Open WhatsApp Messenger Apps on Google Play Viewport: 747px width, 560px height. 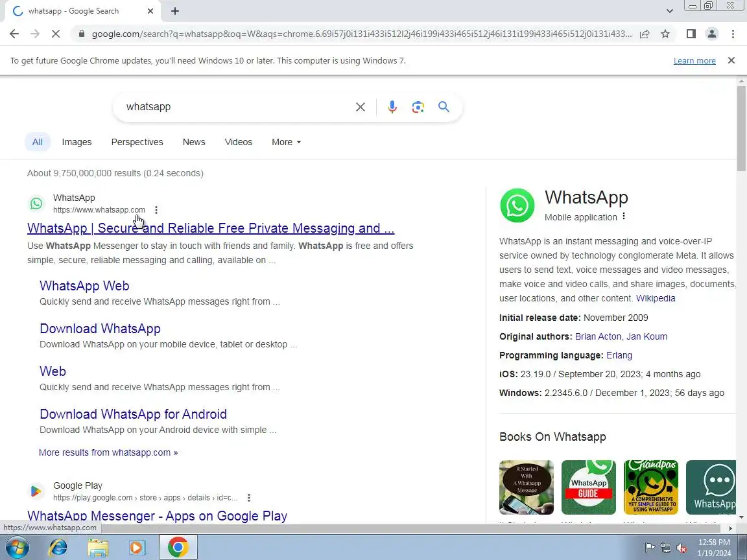point(157,516)
